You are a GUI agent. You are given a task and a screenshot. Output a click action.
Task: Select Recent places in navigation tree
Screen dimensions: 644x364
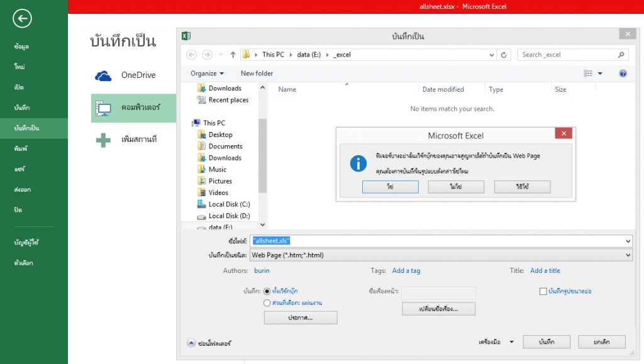[x=228, y=100]
